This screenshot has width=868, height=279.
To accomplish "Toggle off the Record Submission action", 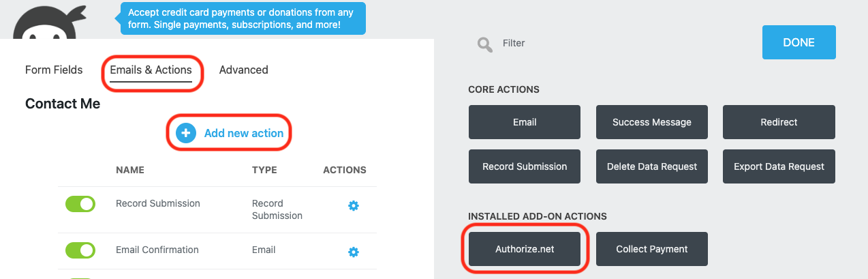I will point(80,203).
